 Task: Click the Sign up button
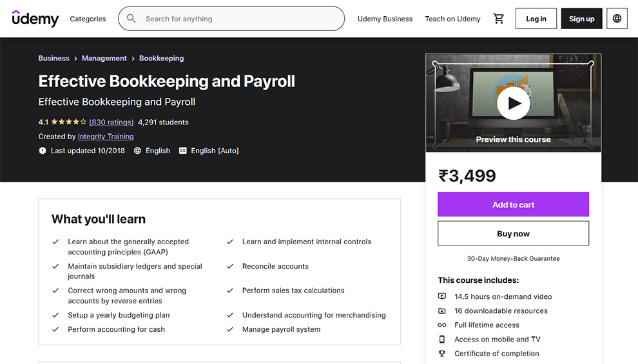pyautogui.click(x=581, y=18)
